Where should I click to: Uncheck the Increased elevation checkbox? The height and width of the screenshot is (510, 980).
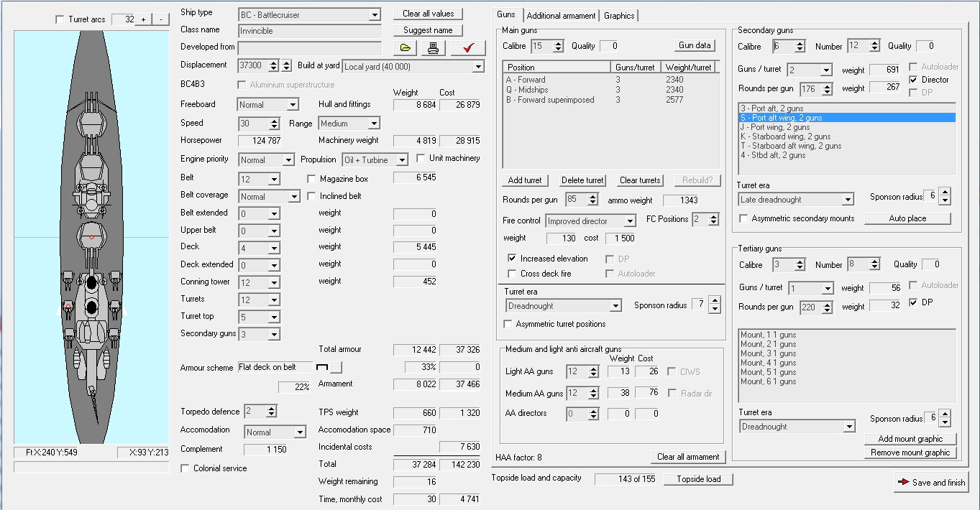(x=512, y=259)
